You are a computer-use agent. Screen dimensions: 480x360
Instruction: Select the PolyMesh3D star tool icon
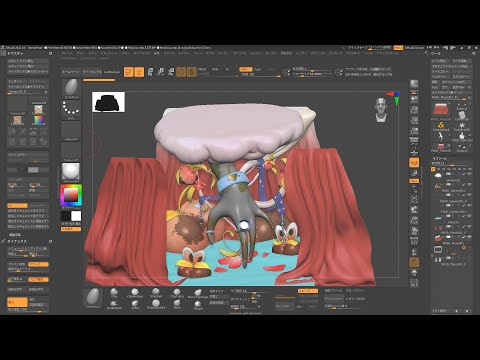462,126
